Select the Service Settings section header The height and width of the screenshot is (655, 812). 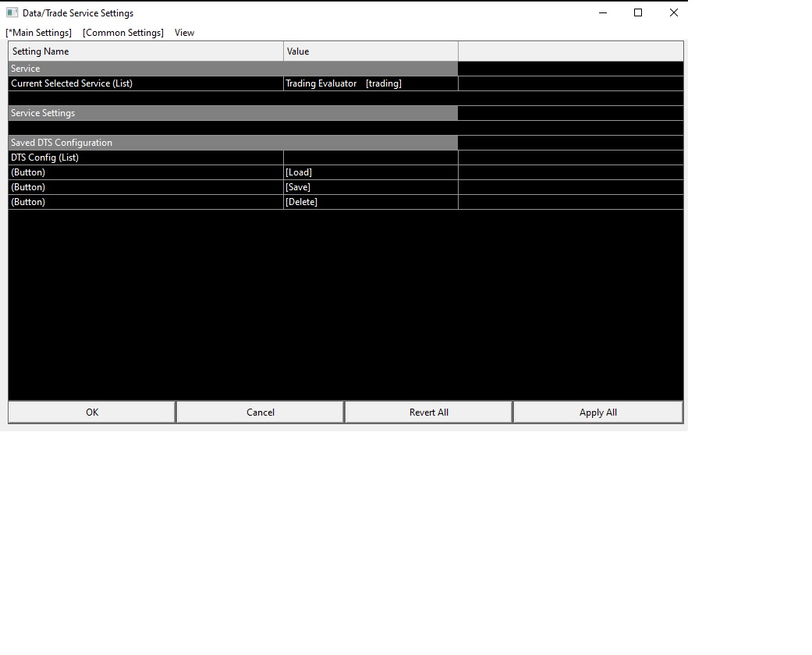tap(233, 113)
